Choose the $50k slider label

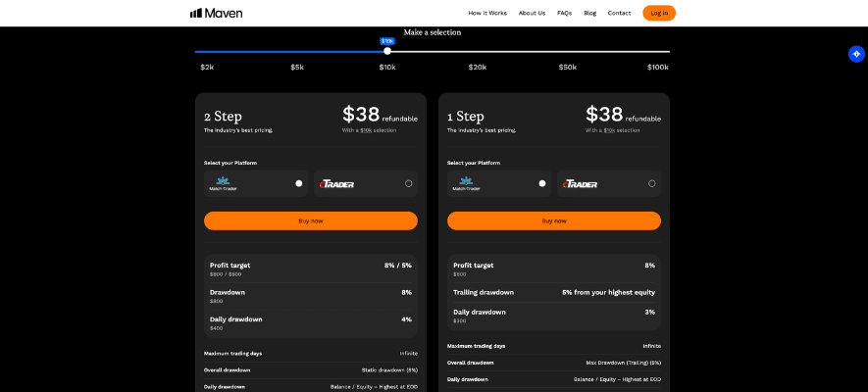568,68
